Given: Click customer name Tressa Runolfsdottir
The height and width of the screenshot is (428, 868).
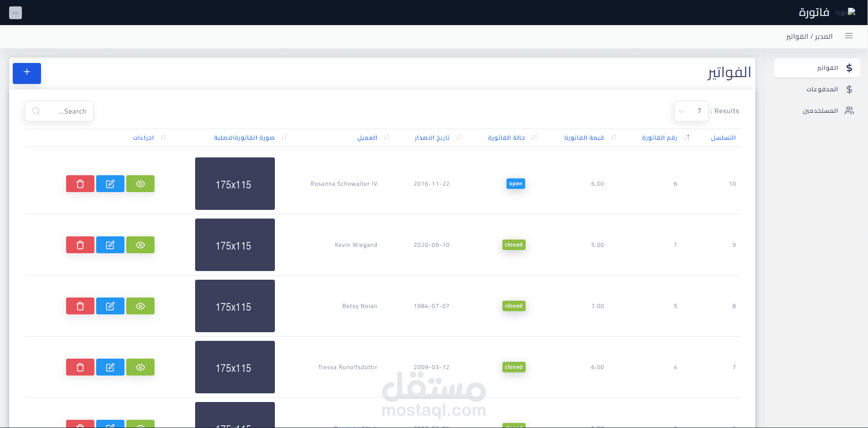Looking at the screenshot, I should click(347, 367).
